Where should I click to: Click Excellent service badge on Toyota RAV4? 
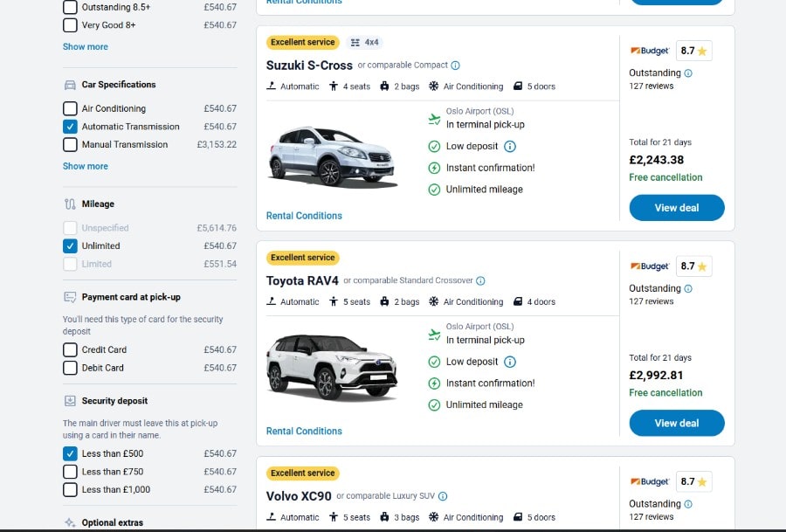tap(303, 258)
